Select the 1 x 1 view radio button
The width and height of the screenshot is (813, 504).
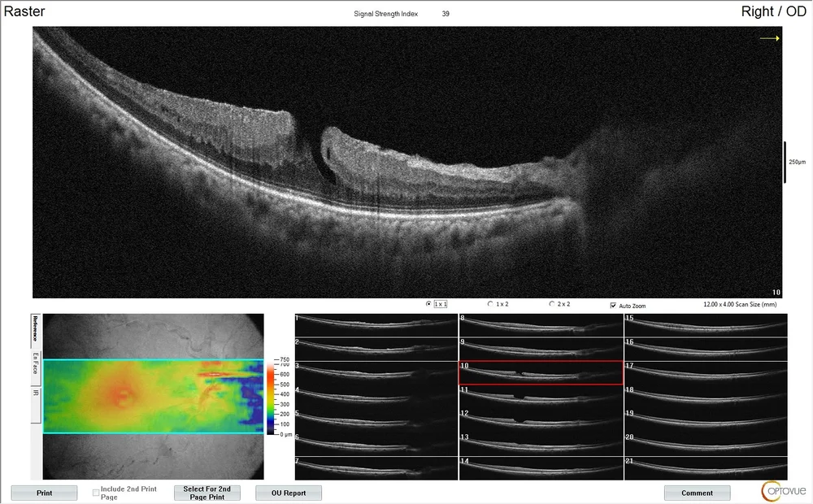tap(428, 304)
